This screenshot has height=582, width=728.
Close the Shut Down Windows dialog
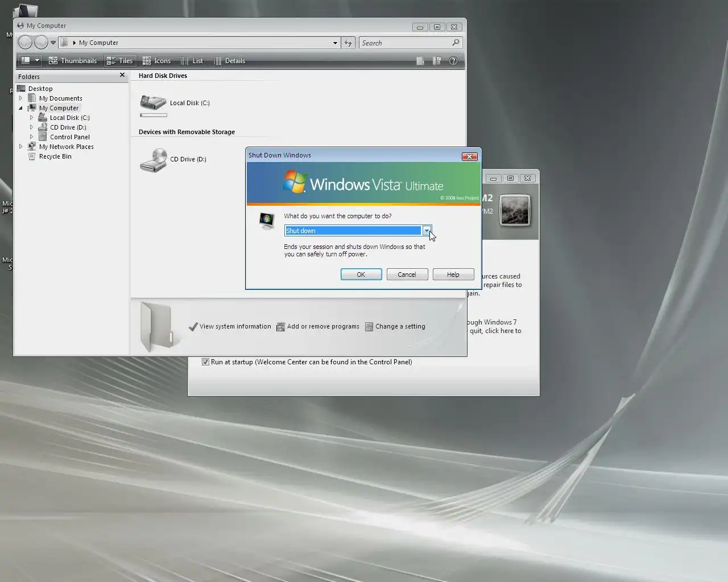pos(469,156)
